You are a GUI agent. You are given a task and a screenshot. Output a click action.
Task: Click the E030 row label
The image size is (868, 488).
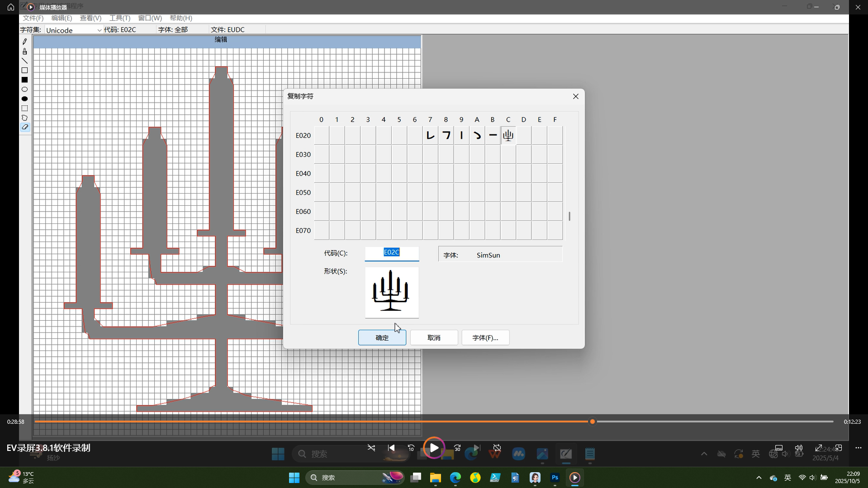point(303,155)
